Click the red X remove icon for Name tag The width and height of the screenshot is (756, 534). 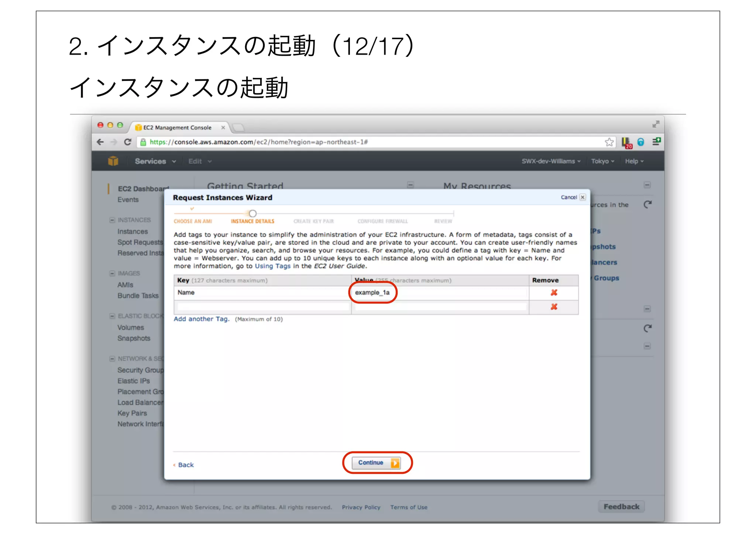554,293
